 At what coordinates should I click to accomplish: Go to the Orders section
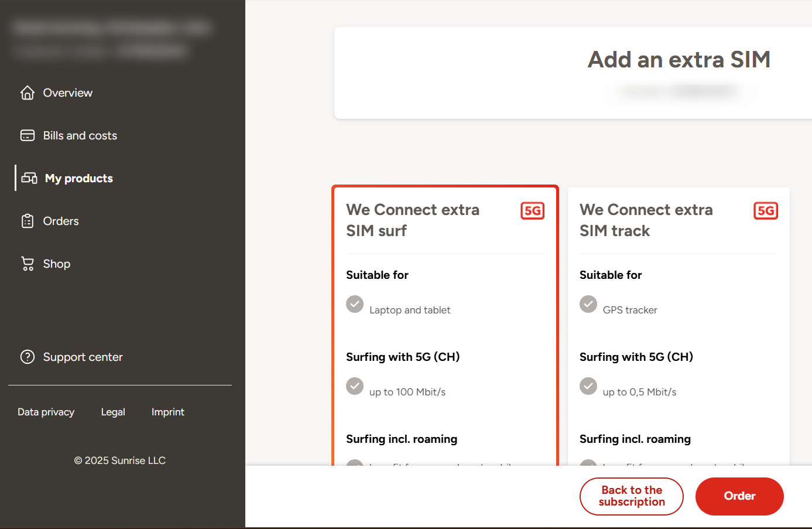(x=61, y=221)
